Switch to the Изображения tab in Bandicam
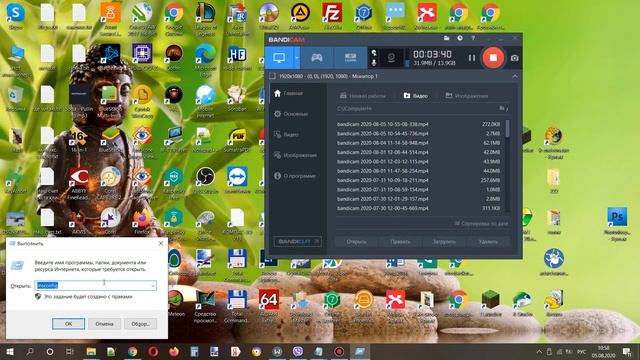 (467, 96)
